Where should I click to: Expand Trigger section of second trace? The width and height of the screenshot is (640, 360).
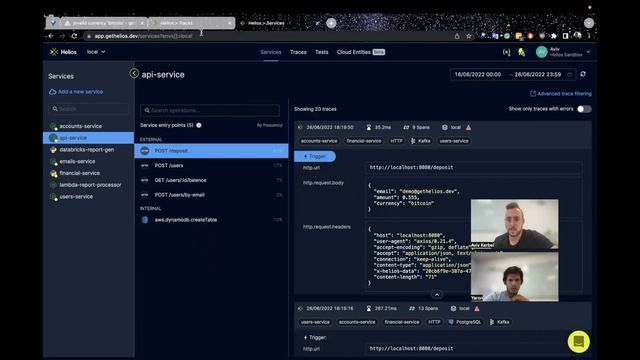(x=315, y=338)
